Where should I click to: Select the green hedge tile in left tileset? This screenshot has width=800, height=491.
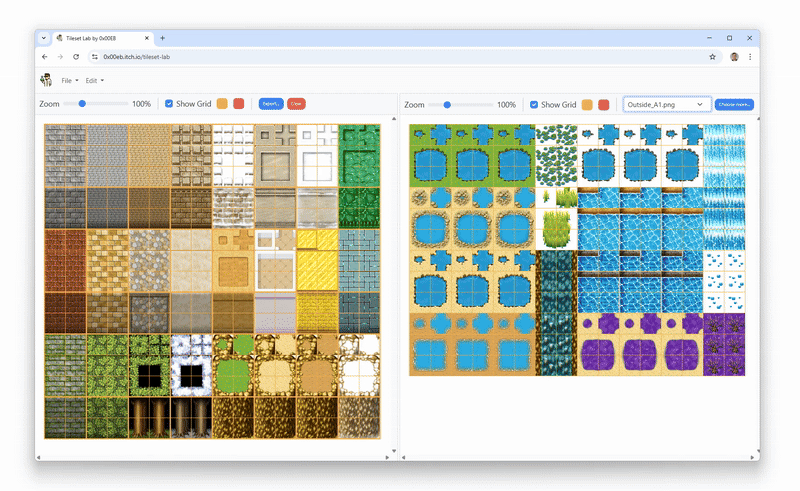click(359, 156)
